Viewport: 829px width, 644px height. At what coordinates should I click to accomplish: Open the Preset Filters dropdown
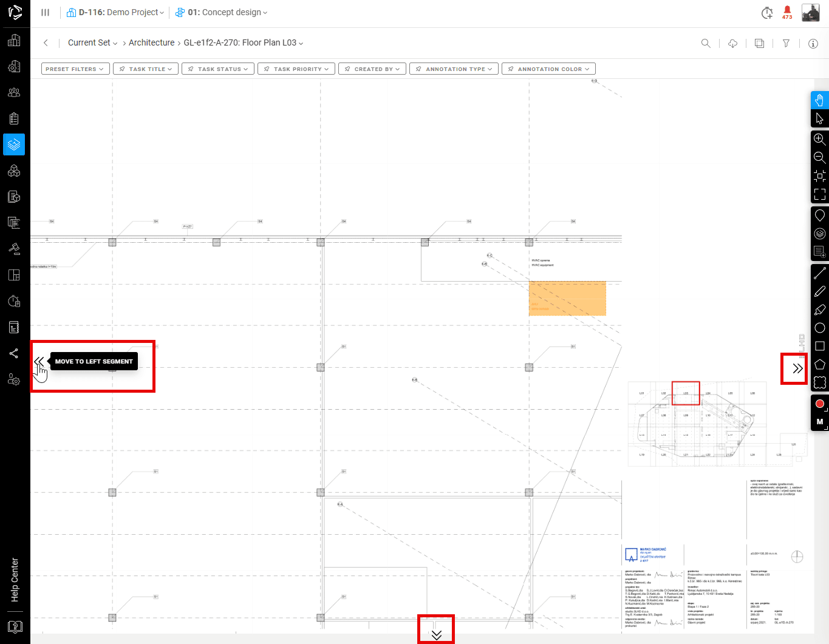point(75,69)
